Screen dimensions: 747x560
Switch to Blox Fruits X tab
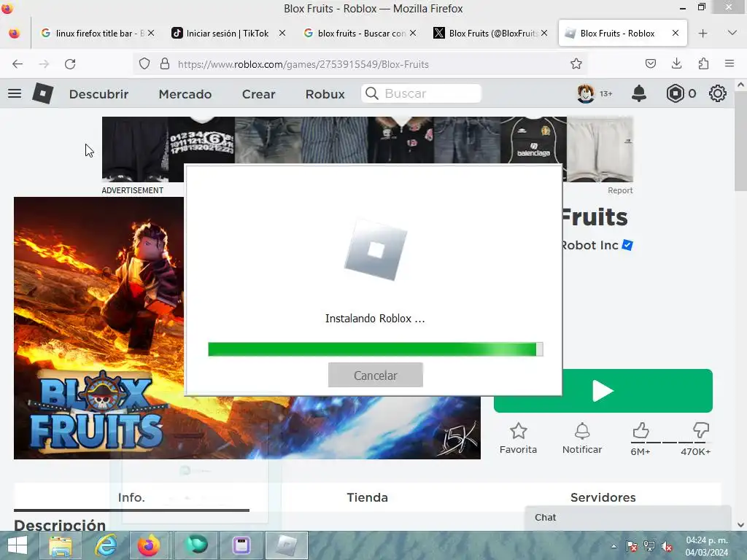491,34
